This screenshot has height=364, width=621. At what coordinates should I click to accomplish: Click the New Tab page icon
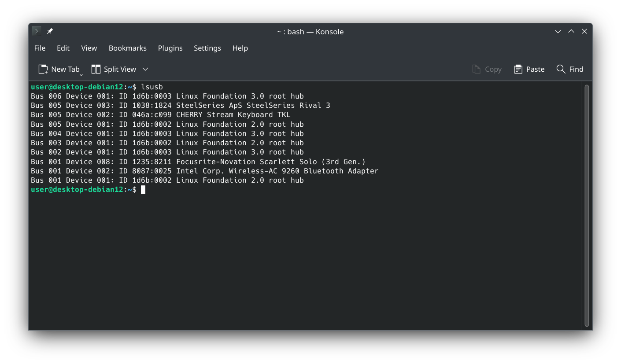pyautogui.click(x=43, y=69)
